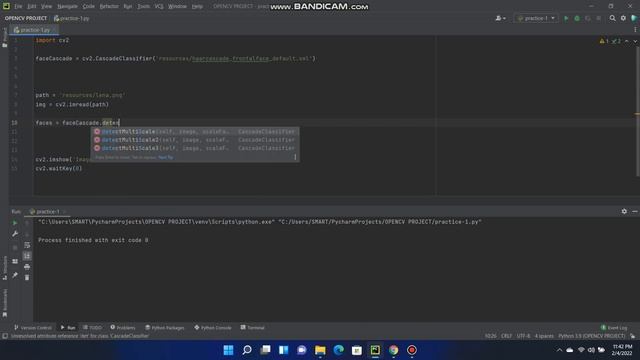Open the Problems tool window
Image resolution: width=640 pixels, height=360 pixels.
pos(123,328)
